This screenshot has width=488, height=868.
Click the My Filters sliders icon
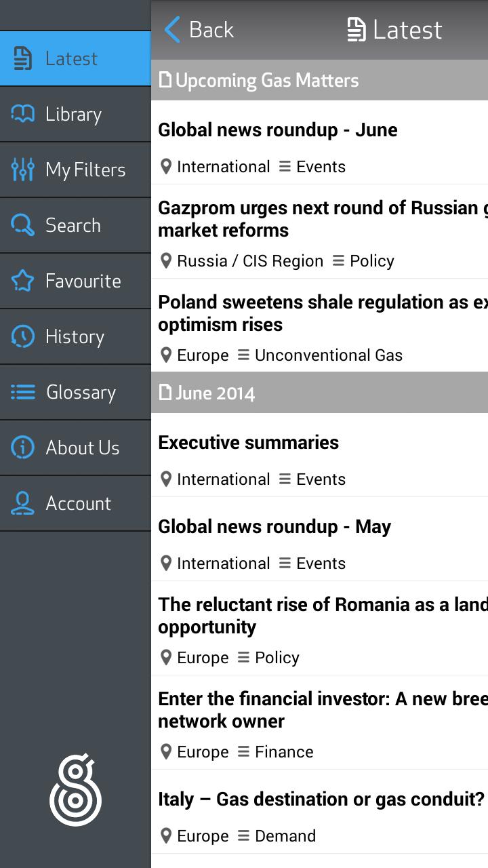pyautogui.click(x=22, y=170)
